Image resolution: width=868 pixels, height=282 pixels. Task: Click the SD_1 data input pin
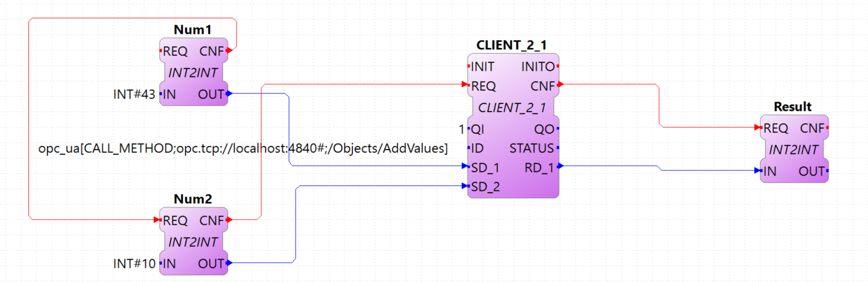[x=485, y=167]
